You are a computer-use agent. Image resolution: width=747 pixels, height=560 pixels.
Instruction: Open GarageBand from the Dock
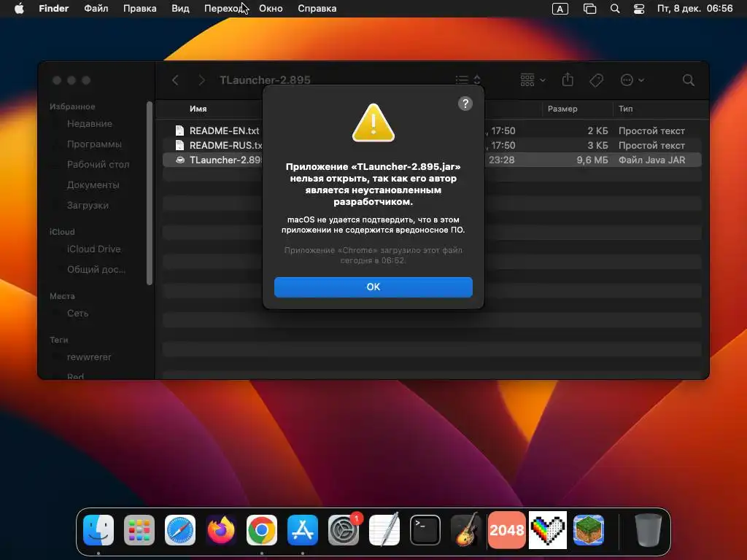pyautogui.click(x=466, y=530)
